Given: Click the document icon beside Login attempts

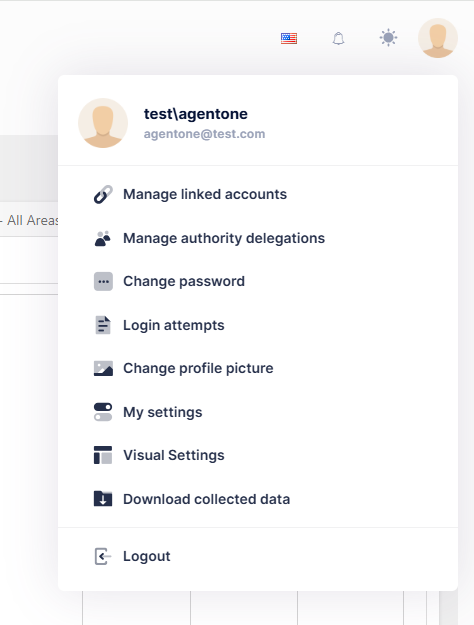Looking at the screenshot, I should [x=103, y=325].
